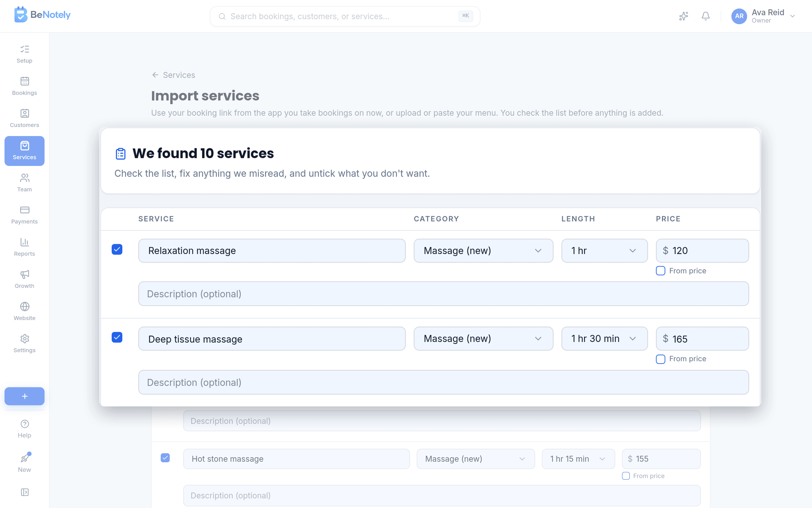The height and width of the screenshot is (508, 812).
Task: Click the BeNotely logo
Action: coord(42,15)
